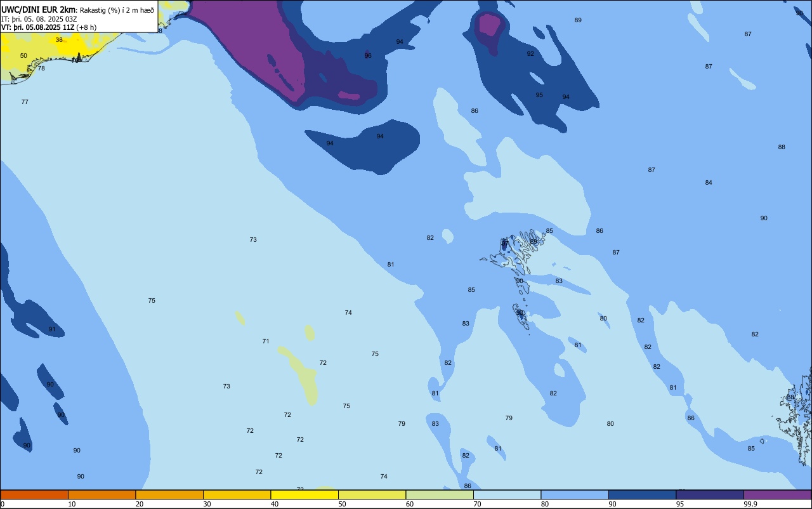Select the 30–40 amber legend segment
Screen dimensions: 812x509
click(x=237, y=494)
